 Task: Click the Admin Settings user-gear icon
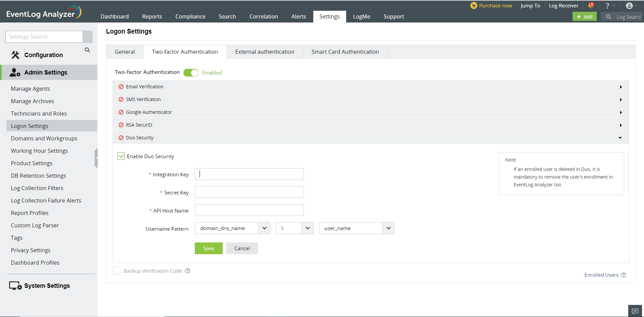coord(15,73)
